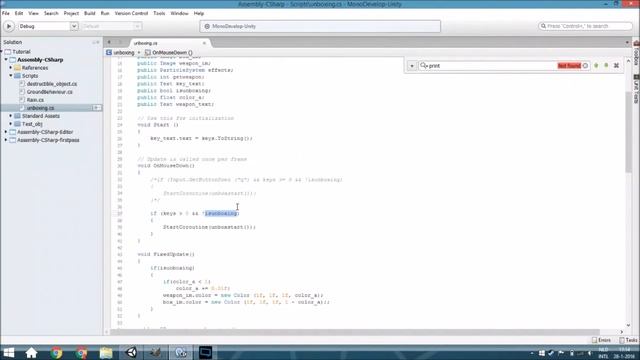This screenshot has width=640, height=360.
Task: Navigate back with the tab bar left arrow
Action: click(x=109, y=42)
